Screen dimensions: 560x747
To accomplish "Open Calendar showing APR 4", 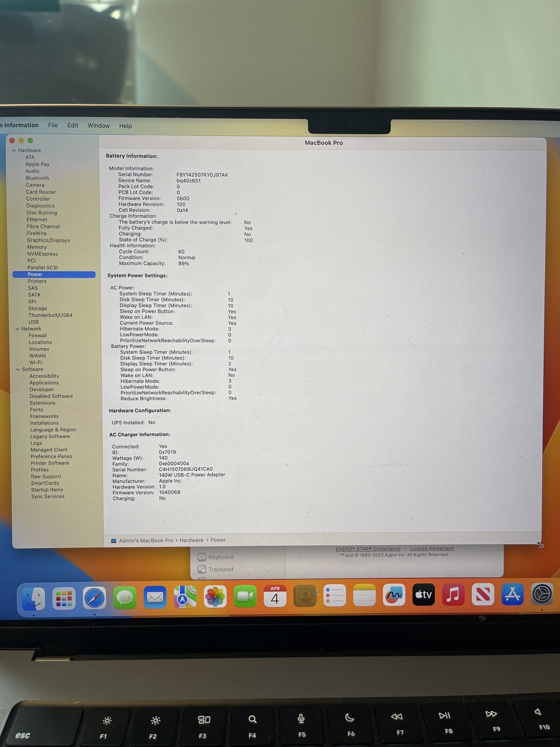I will pos(275,596).
